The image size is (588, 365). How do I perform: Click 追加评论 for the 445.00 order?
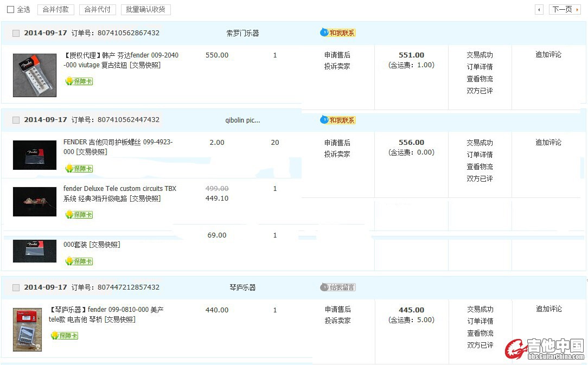tap(548, 309)
